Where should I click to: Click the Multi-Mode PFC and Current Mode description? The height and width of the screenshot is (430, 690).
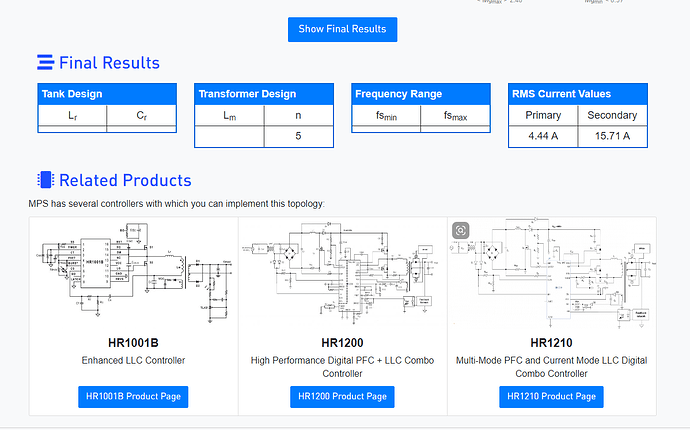(x=551, y=367)
